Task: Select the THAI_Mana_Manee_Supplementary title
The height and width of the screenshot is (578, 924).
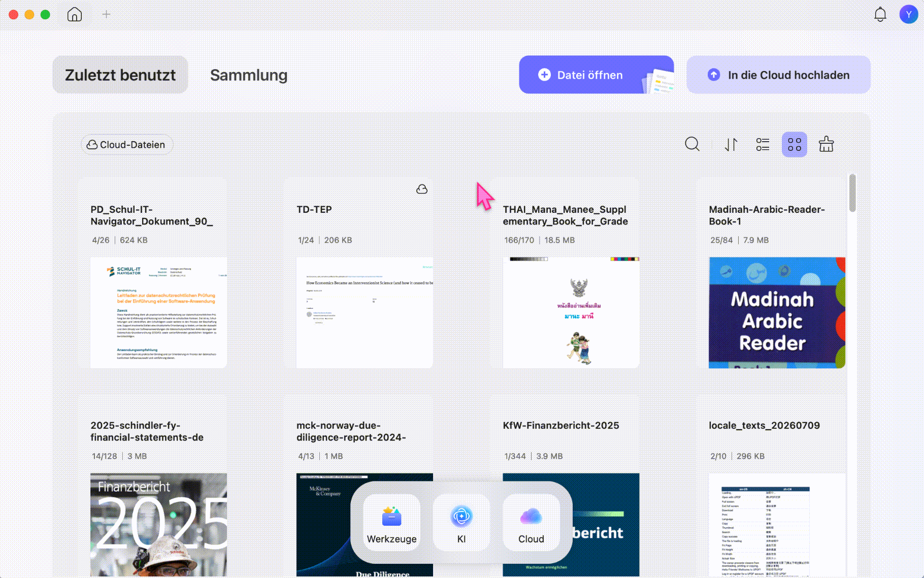Action: tap(565, 215)
